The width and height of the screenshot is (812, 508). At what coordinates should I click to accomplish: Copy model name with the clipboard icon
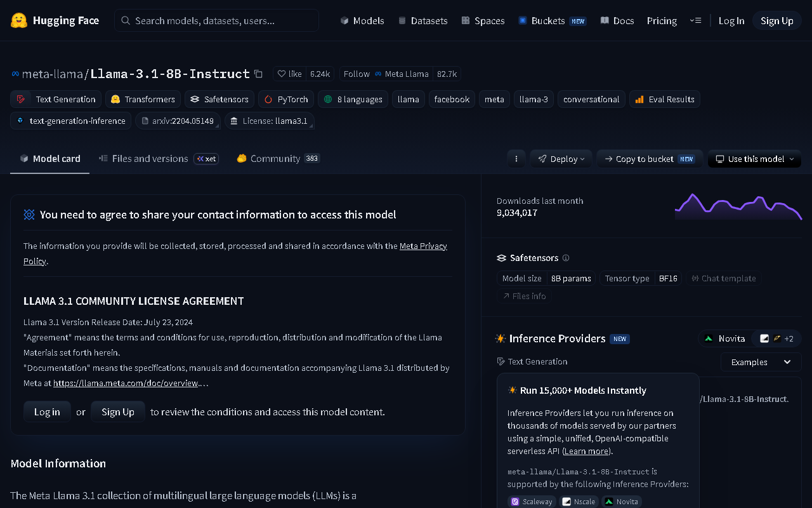coord(258,74)
